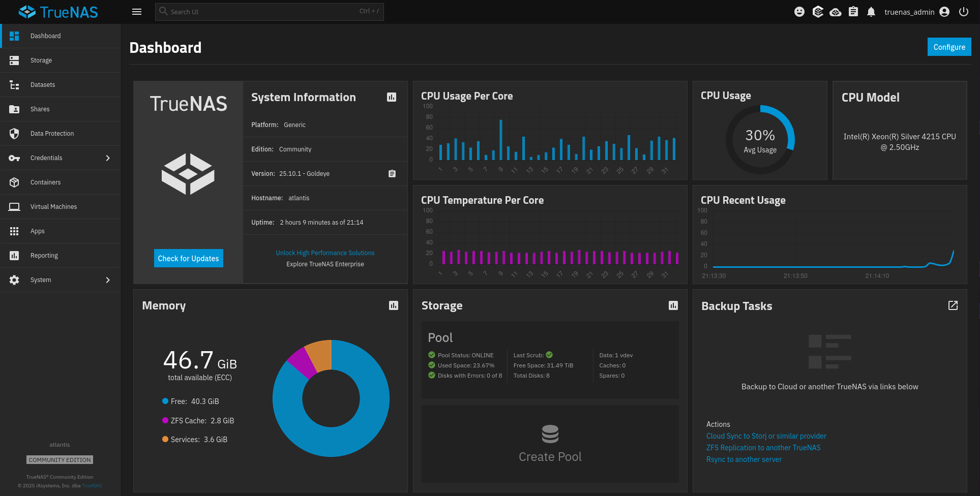Open notifications with the bell icon
Viewport: 980px width, 496px height.
(x=871, y=11)
